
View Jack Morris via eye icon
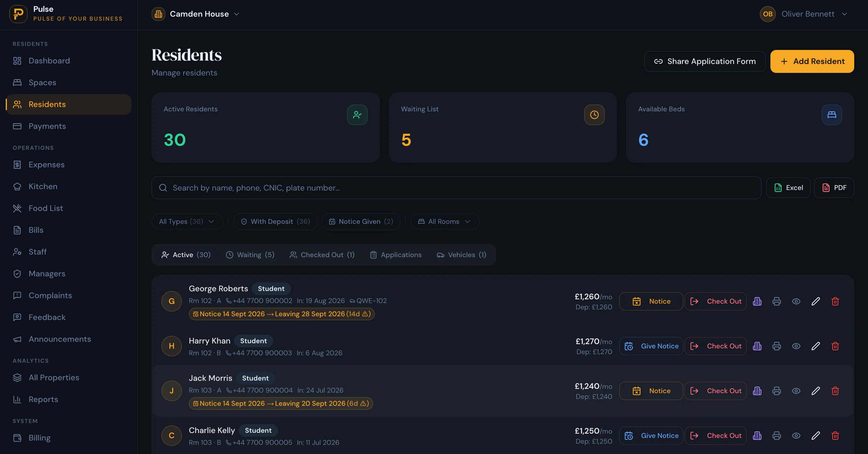pyautogui.click(x=796, y=391)
